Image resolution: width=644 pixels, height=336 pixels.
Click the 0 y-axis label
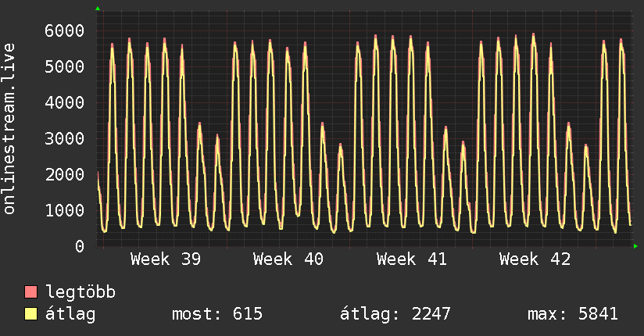(80, 246)
